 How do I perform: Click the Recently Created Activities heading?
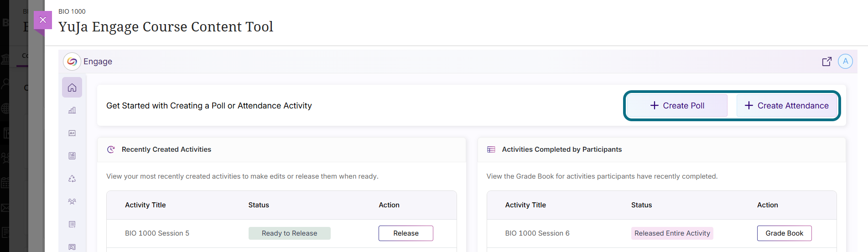point(166,149)
